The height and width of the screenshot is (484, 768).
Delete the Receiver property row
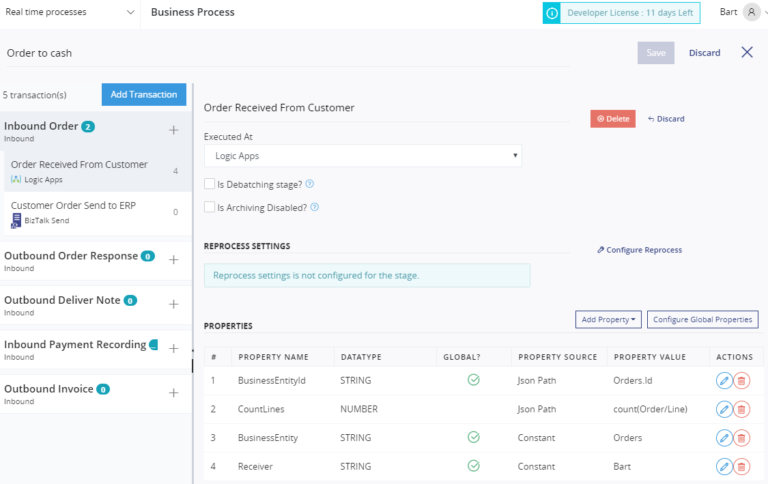[x=742, y=466]
